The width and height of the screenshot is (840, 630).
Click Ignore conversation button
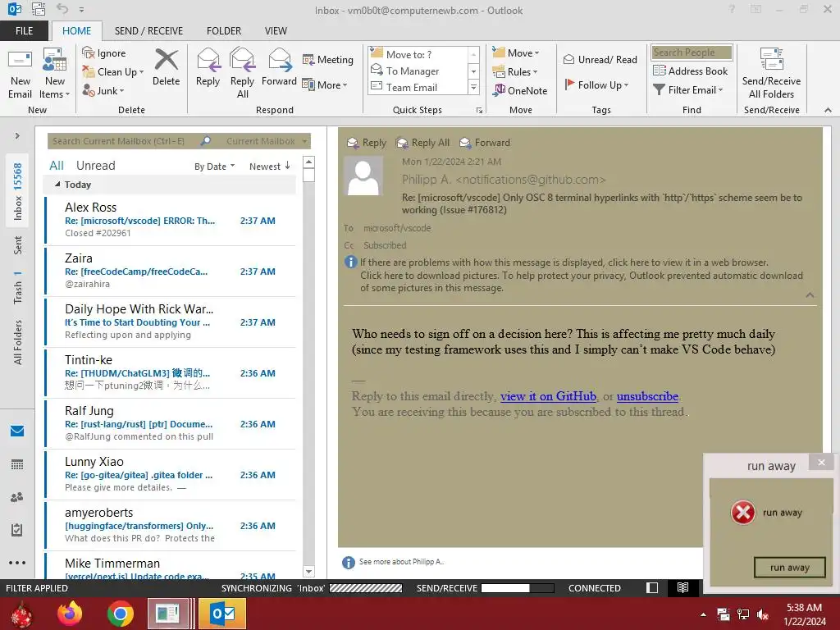104,53
